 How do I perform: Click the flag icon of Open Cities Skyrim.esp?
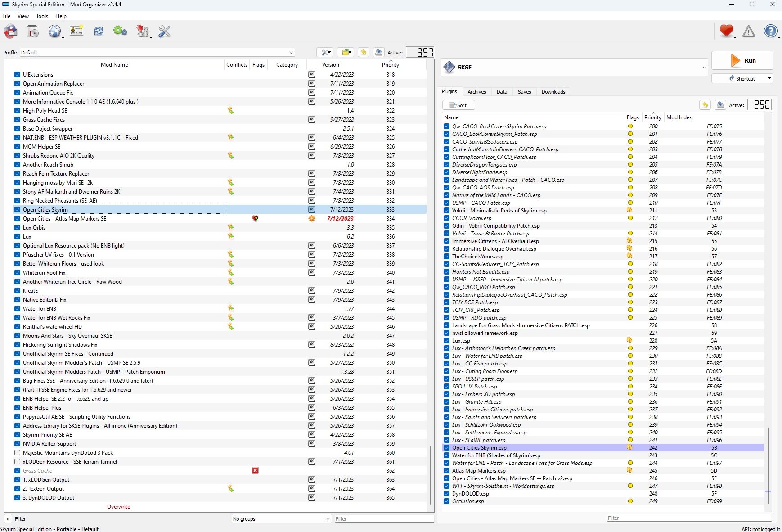(x=629, y=447)
